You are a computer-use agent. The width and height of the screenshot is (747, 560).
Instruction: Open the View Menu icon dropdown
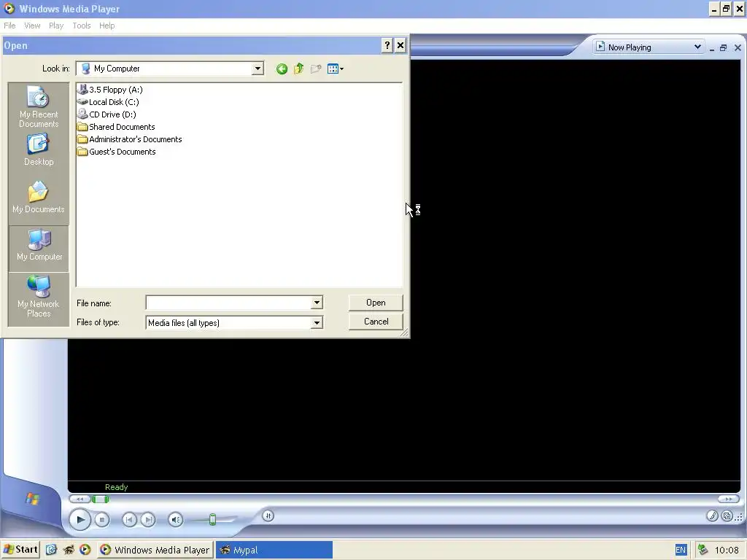point(336,69)
